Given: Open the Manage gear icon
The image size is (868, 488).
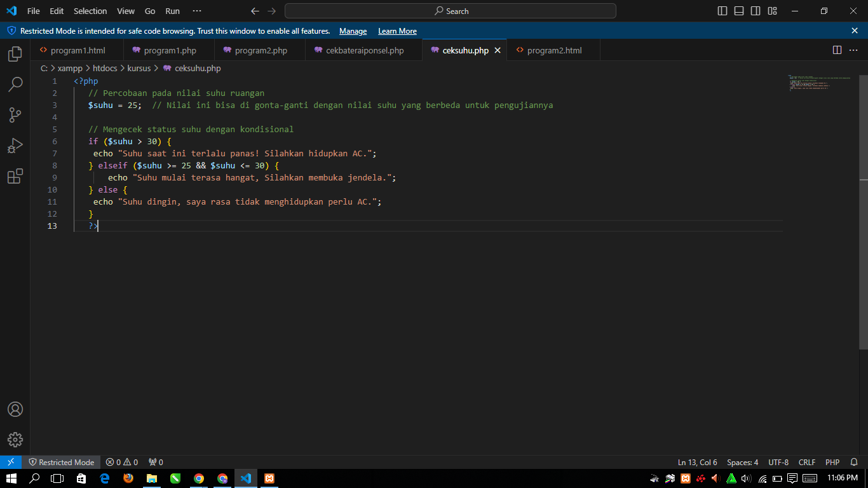Looking at the screenshot, I should 15,440.
